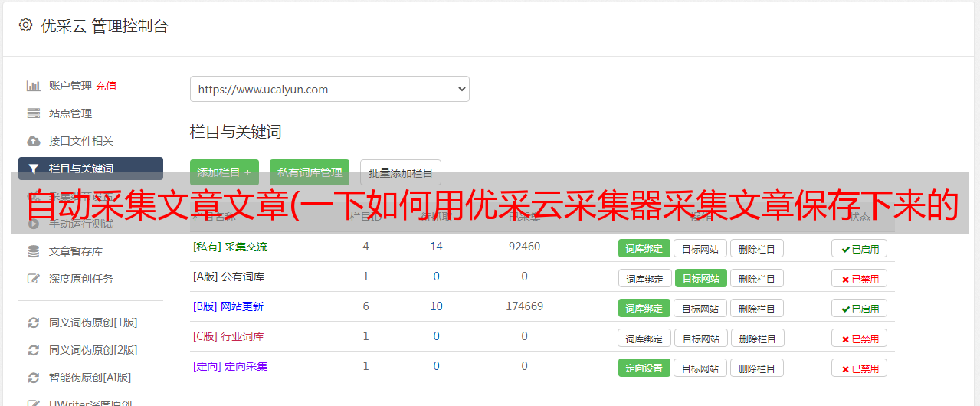Image resolution: width=980 pixels, height=406 pixels.
Task: Click the refresh icon for 同义词伪原创[2版]
Action: point(33,350)
